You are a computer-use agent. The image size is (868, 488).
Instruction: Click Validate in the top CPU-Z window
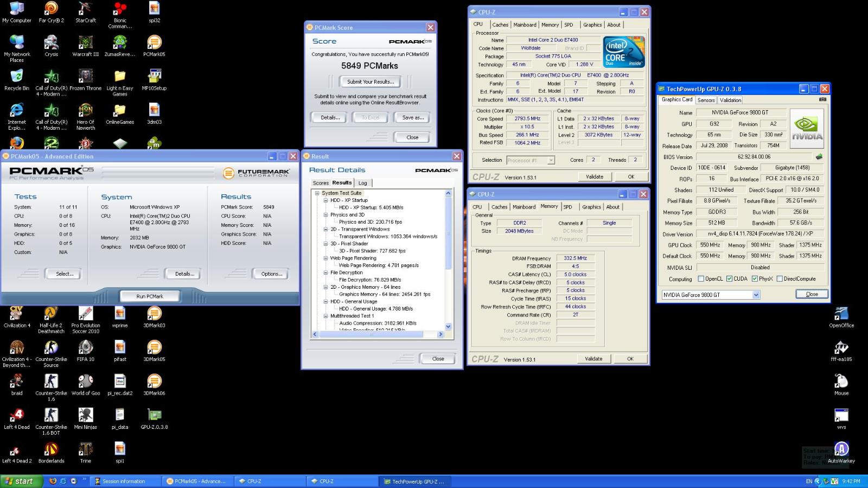(594, 177)
